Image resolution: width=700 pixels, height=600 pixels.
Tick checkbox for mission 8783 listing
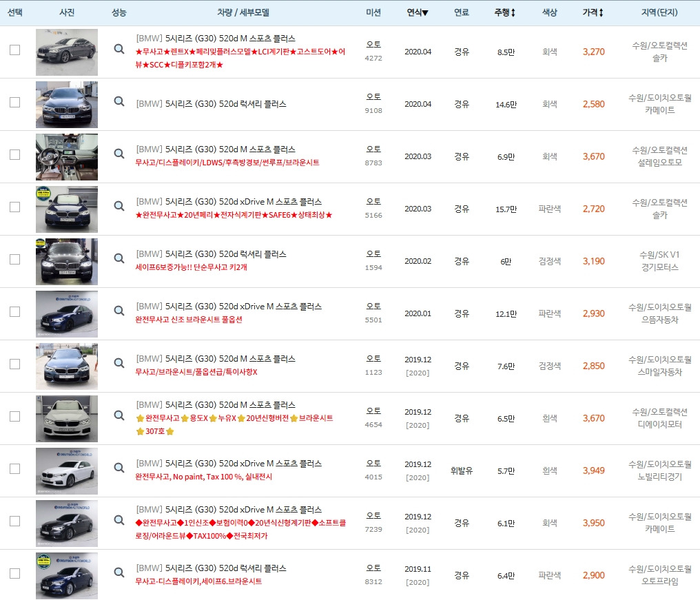click(14, 154)
